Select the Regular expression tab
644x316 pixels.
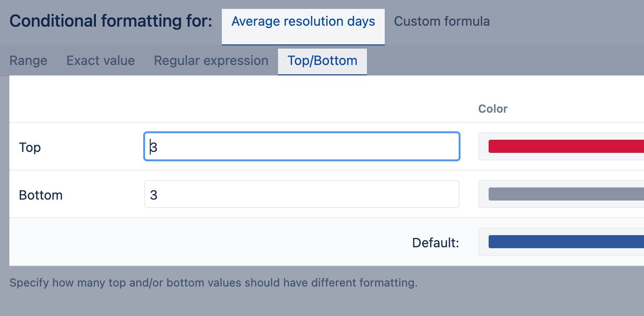click(x=211, y=61)
